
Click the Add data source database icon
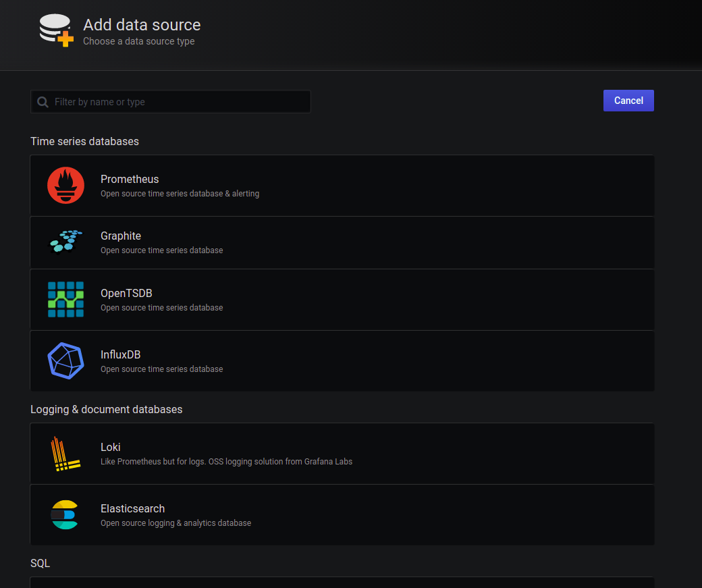click(x=56, y=30)
